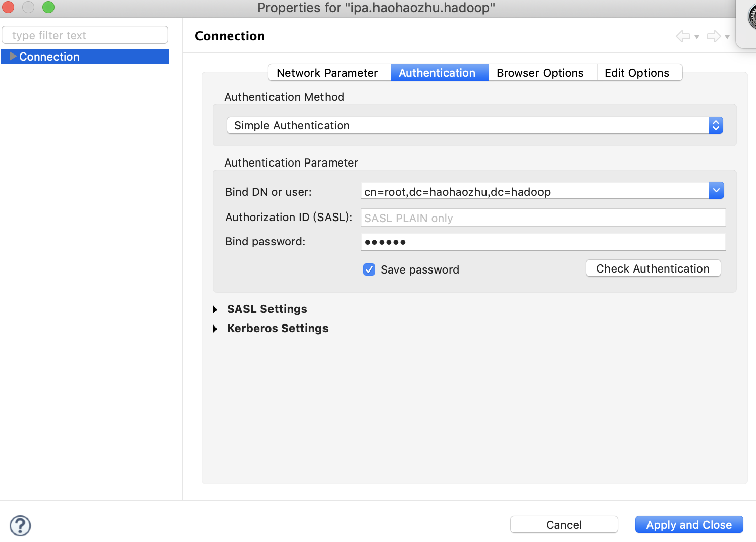
Task: Click the forward navigation arrow icon
Action: (713, 36)
